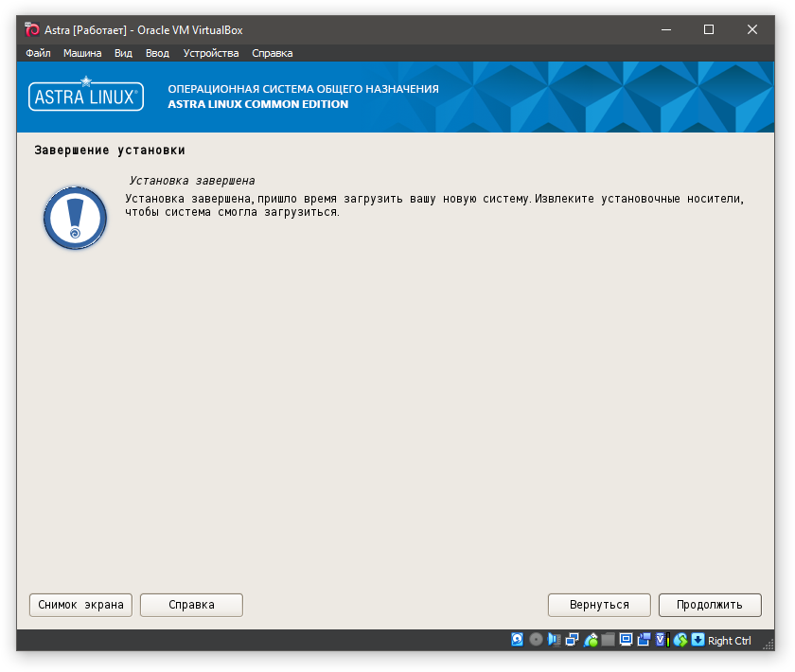Click the window resize grip corner
Viewport: 795px width, 672px height.
[x=768, y=645]
